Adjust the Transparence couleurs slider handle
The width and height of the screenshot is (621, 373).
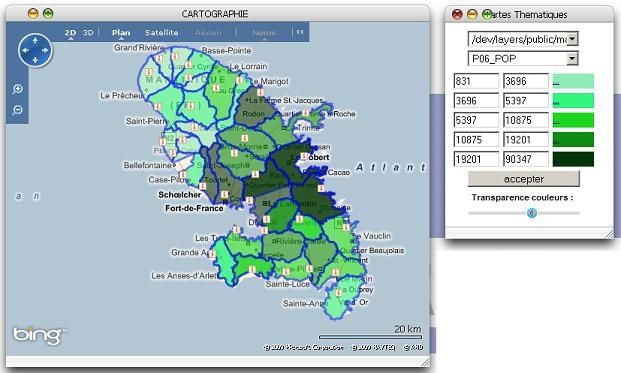pyautogui.click(x=532, y=213)
